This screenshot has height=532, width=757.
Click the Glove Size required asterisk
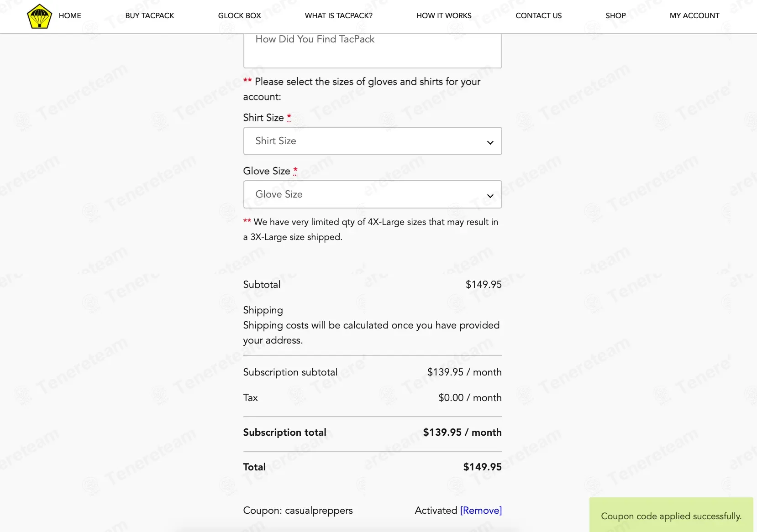(x=295, y=171)
